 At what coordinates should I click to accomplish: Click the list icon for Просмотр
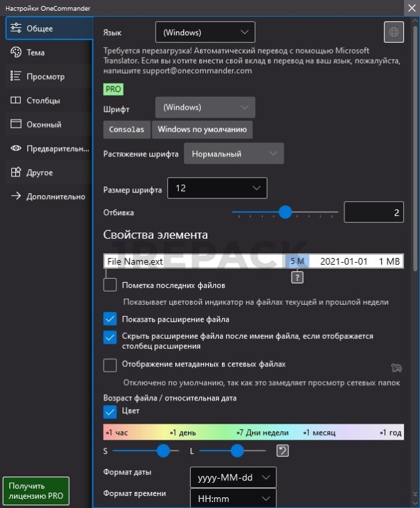coord(16,77)
